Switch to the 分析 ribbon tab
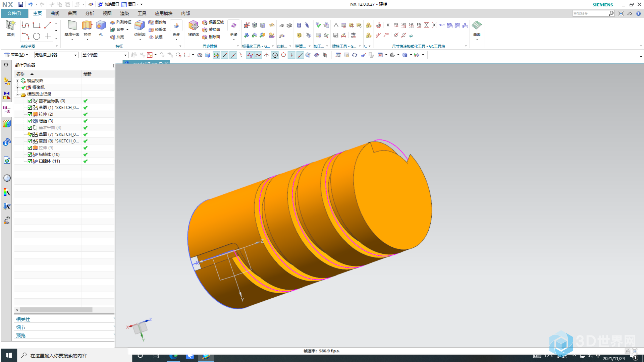This screenshot has width=644, height=362. (x=90, y=13)
